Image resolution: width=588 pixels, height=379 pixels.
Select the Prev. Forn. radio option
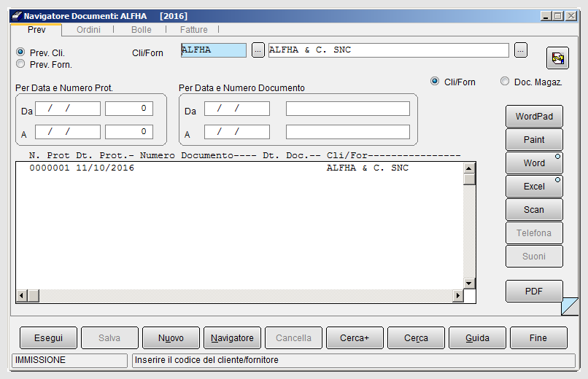[x=20, y=64]
